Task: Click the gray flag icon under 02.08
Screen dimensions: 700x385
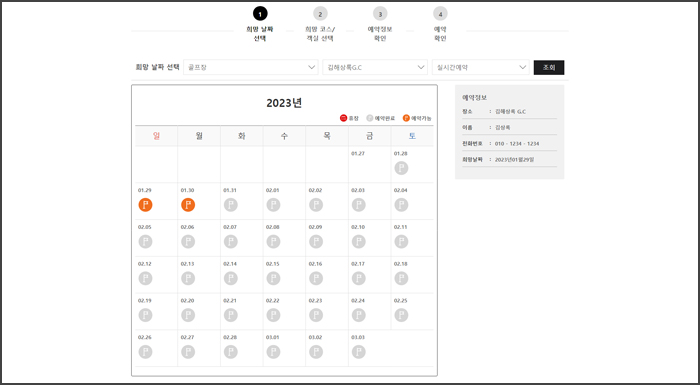Action: pyautogui.click(x=273, y=242)
